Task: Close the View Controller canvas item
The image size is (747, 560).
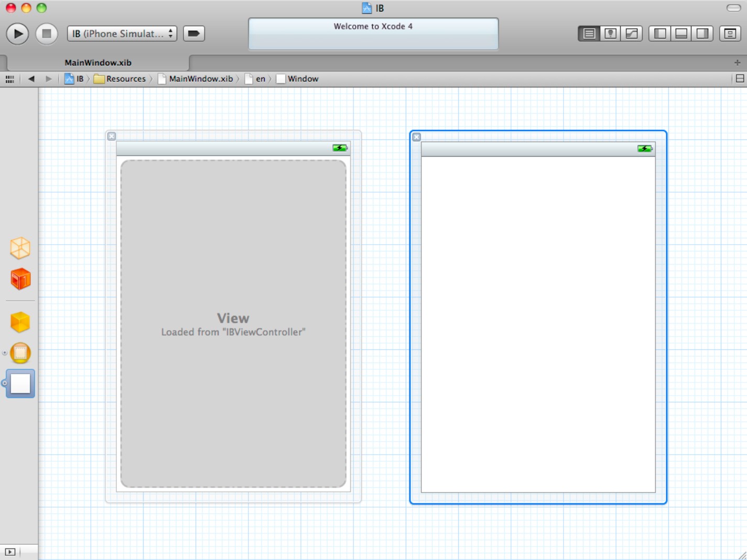Action: click(112, 136)
